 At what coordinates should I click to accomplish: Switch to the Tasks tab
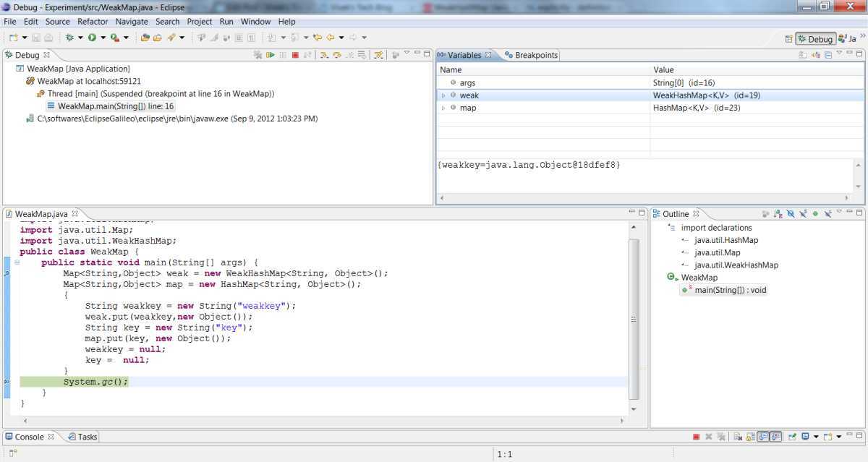pyautogui.click(x=82, y=437)
